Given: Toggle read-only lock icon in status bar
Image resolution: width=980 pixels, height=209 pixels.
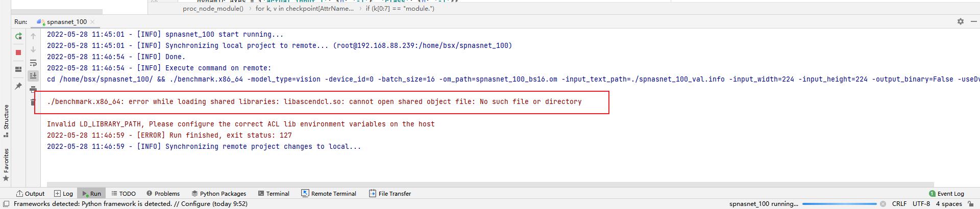Looking at the screenshot, I should tap(970, 204).
